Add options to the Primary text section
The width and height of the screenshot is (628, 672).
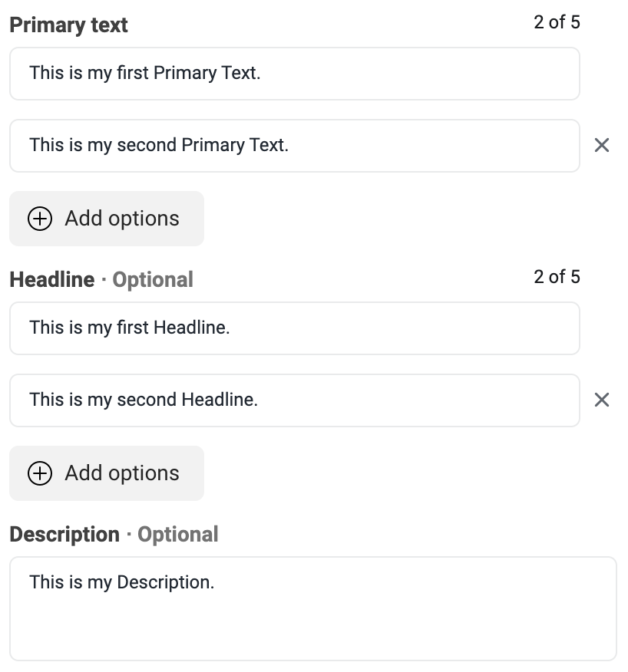[x=107, y=219]
